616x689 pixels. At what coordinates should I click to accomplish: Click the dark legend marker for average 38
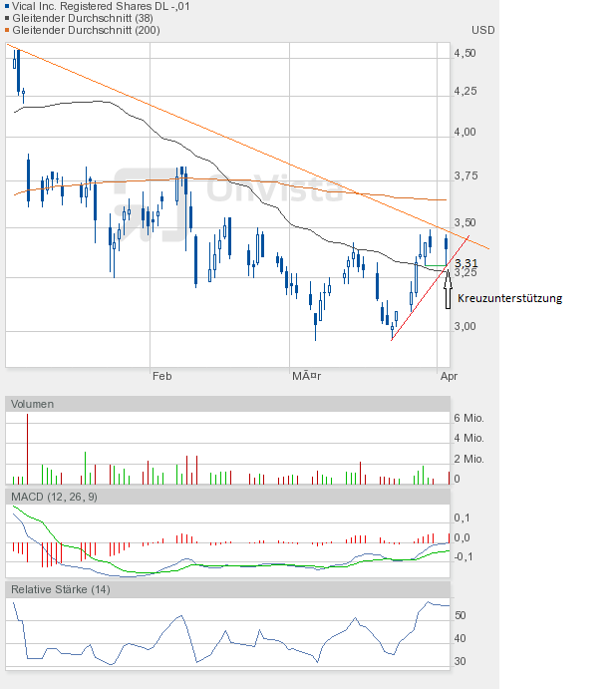(7, 19)
